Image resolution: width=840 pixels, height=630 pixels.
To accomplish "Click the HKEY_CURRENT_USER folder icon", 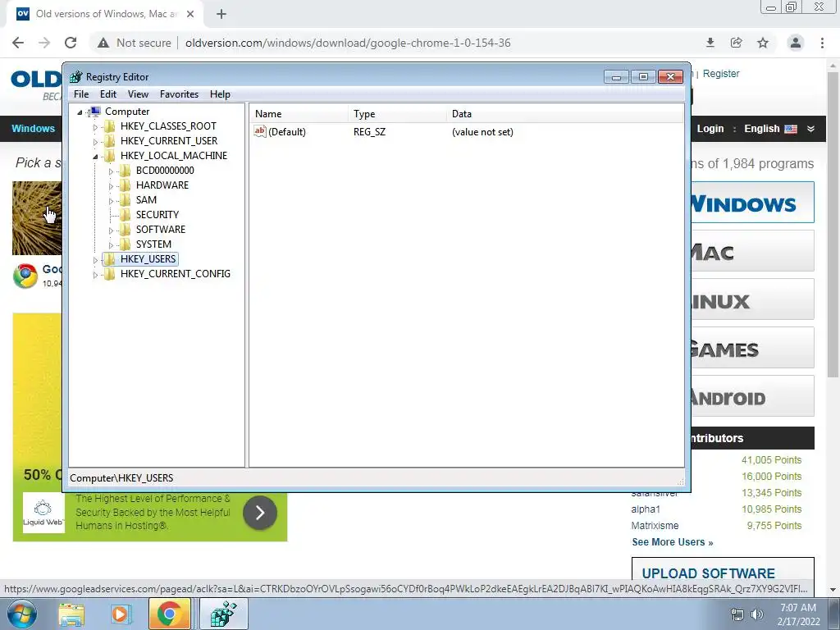I will pos(110,141).
